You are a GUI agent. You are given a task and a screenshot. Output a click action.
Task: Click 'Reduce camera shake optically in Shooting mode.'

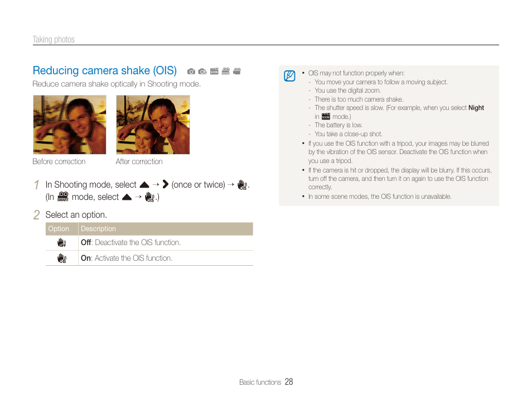[x=117, y=84]
